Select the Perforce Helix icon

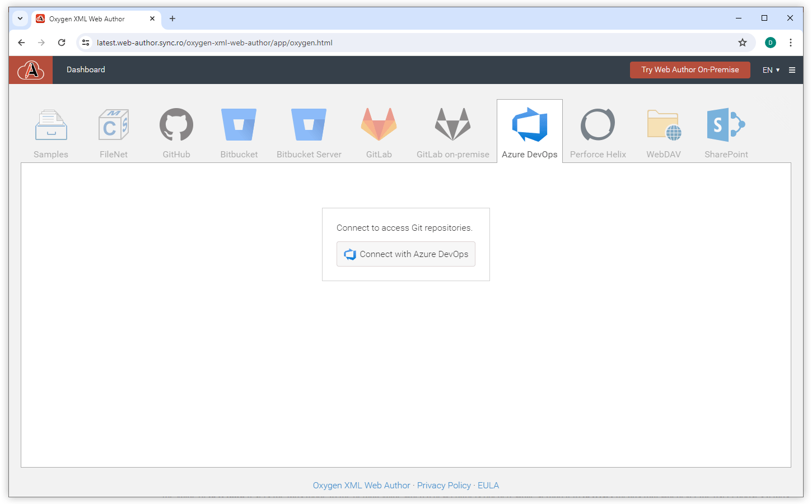[598, 125]
